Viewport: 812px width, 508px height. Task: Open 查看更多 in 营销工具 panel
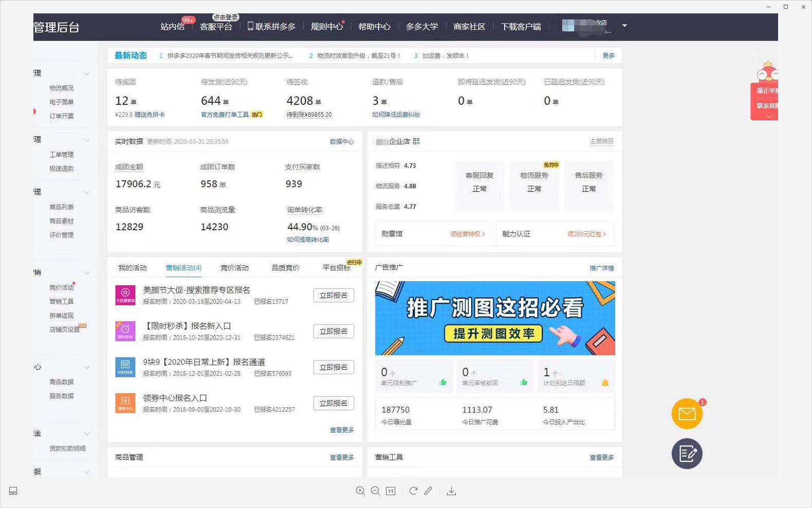click(602, 457)
